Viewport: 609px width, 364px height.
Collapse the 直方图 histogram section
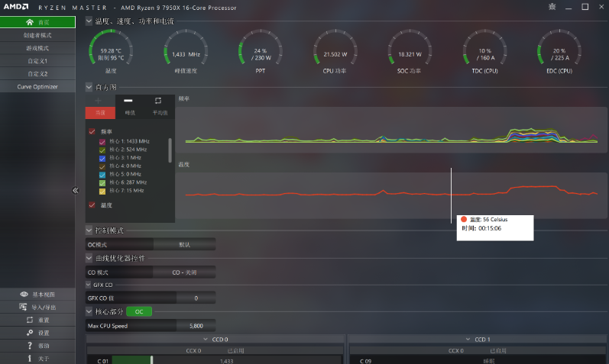pyautogui.click(x=89, y=87)
